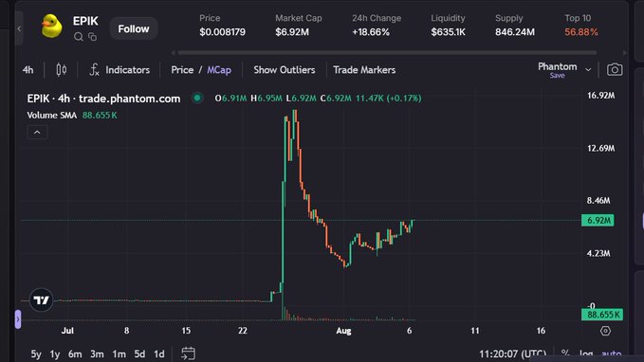The height and width of the screenshot is (362, 644).
Task: Click the Market Cap value $6.92M
Action: tap(292, 32)
